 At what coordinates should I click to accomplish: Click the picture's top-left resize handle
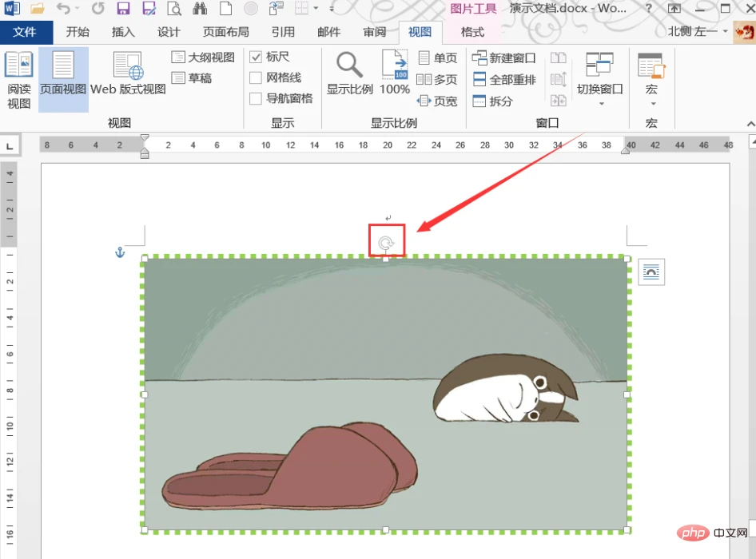(145, 259)
